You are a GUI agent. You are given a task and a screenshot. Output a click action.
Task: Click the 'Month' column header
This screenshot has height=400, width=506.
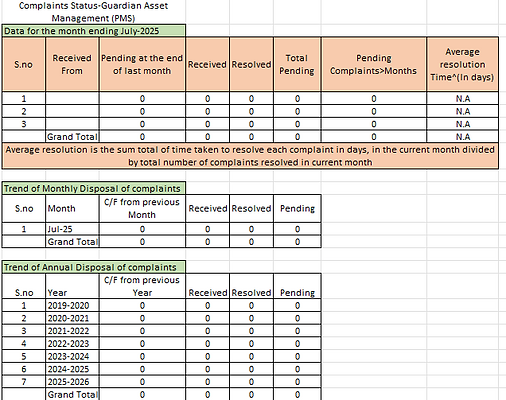[72, 208]
